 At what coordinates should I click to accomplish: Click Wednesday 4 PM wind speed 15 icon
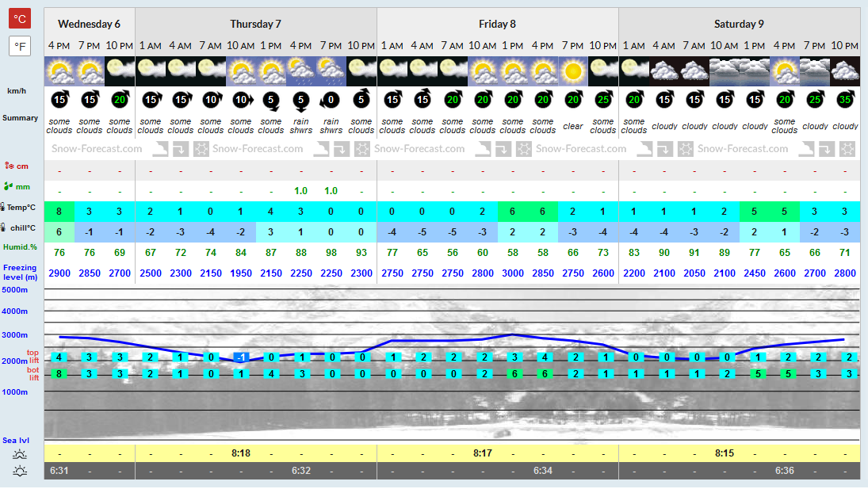point(59,100)
